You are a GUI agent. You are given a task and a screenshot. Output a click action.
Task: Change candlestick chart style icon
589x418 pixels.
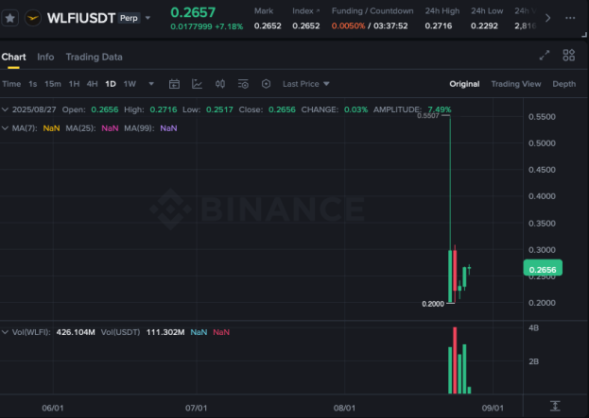220,84
